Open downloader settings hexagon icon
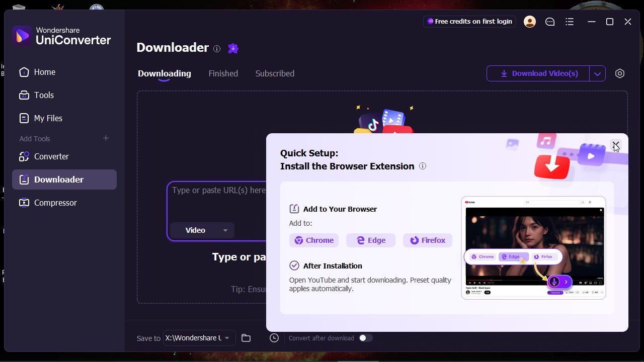The width and height of the screenshot is (644, 362). pos(620,73)
